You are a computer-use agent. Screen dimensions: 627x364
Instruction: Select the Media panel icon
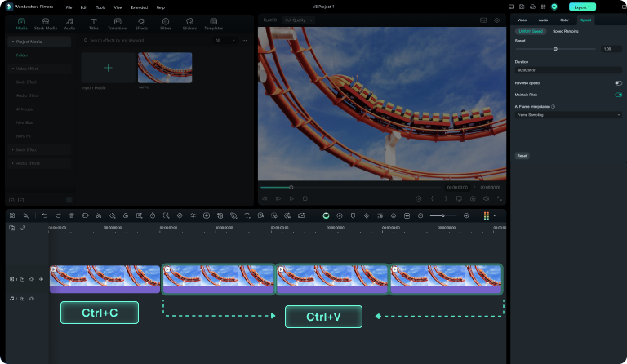point(21,24)
